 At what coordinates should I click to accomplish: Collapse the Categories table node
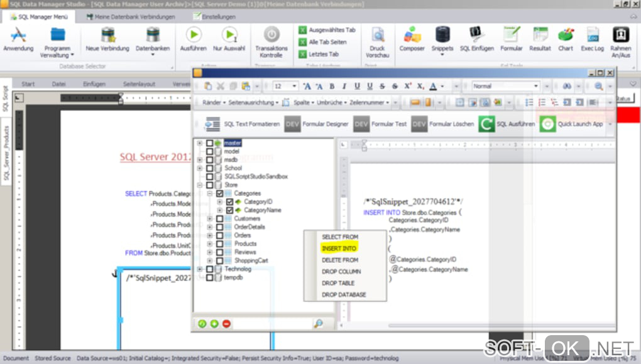pos(210,193)
